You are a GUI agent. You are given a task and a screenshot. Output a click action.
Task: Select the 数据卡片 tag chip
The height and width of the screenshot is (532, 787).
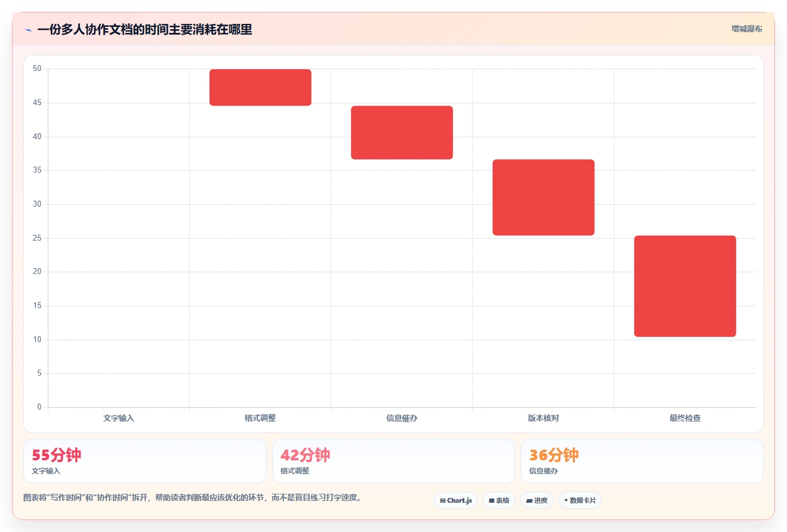(x=580, y=500)
